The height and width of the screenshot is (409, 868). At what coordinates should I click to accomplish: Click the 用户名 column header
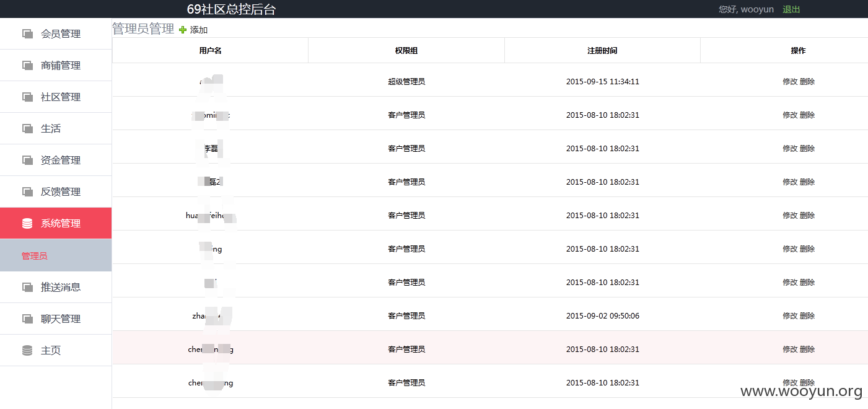tap(211, 51)
